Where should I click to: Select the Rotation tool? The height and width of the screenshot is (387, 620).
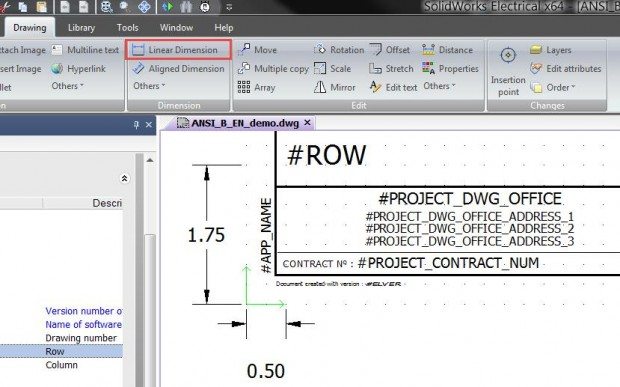point(338,50)
